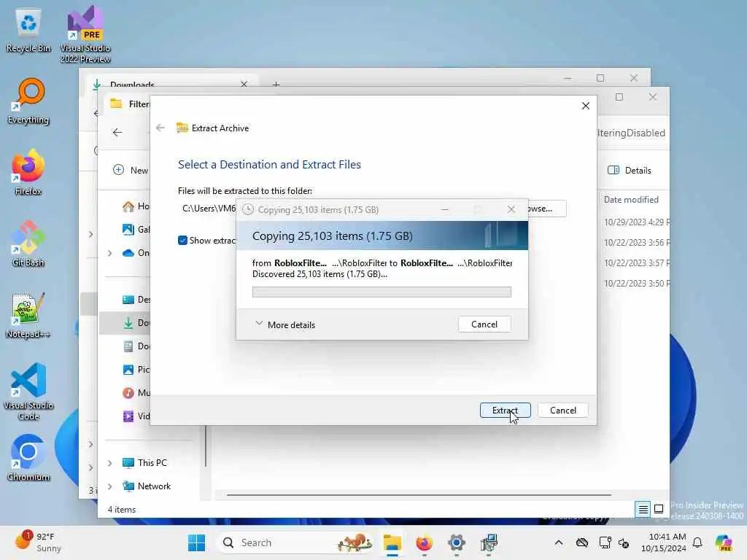Launch Visual Studio Code desktop shortcut
747x560 pixels.
28,392
